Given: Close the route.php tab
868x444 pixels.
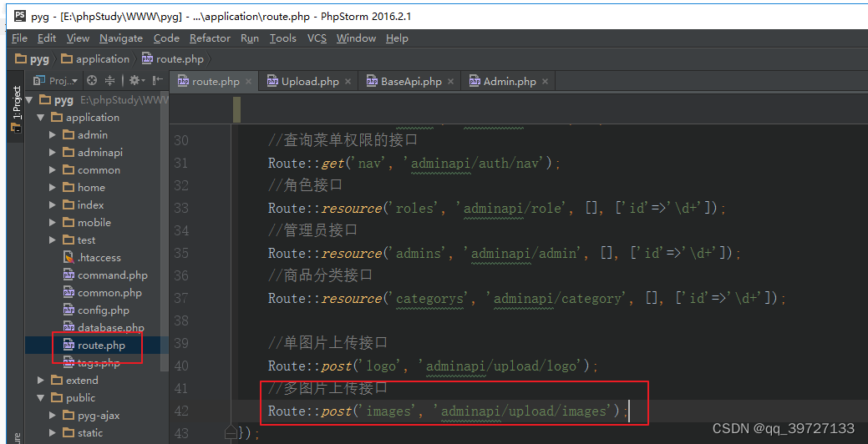Looking at the screenshot, I should [x=249, y=81].
